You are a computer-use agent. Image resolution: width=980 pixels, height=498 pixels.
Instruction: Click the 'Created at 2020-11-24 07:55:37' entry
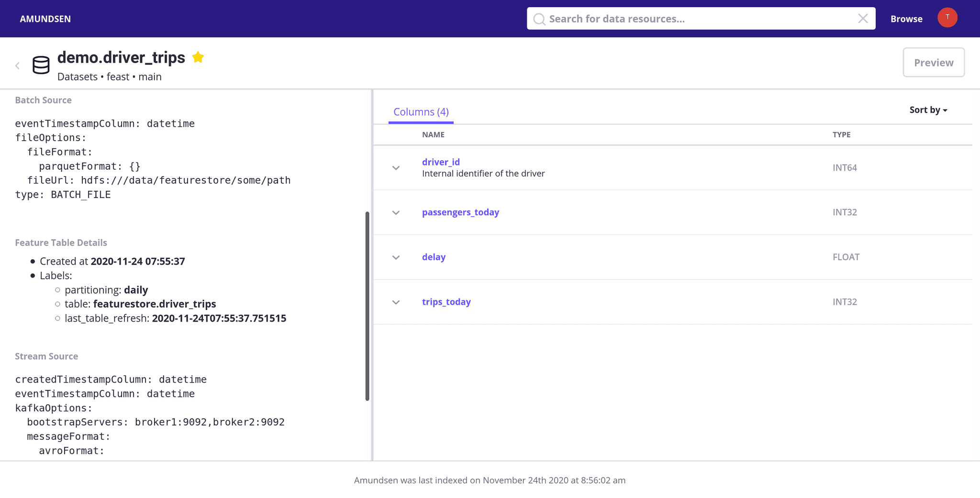(112, 261)
